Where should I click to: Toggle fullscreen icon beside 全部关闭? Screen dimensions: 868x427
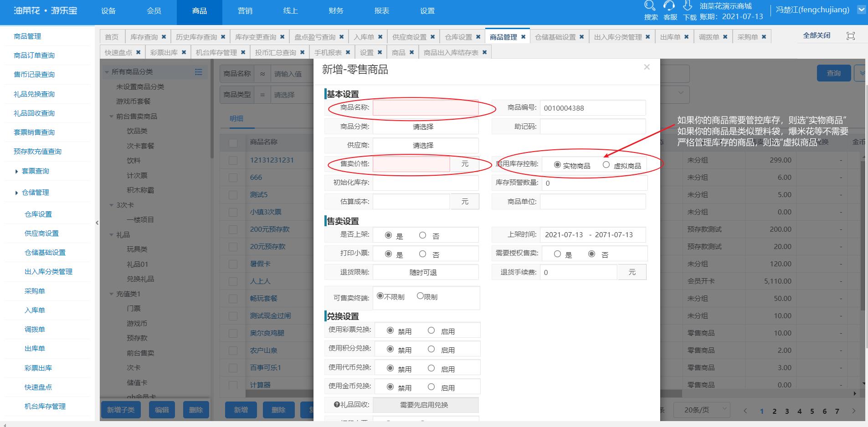click(850, 36)
